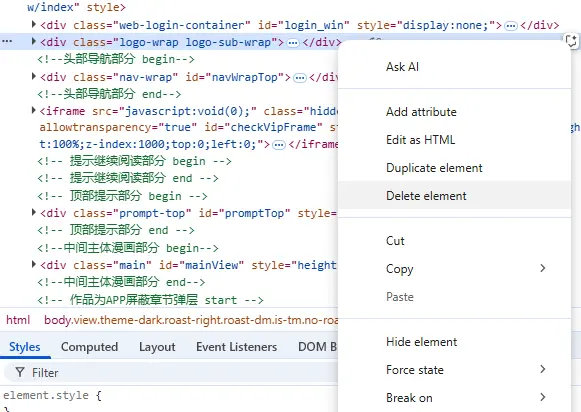Open the Break on submenu

455,398
